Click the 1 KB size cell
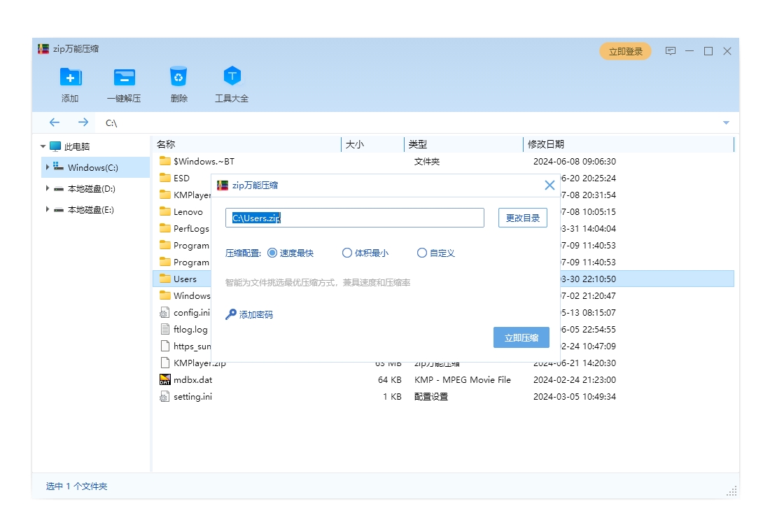The height and width of the screenshot is (532, 784). coord(392,397)
